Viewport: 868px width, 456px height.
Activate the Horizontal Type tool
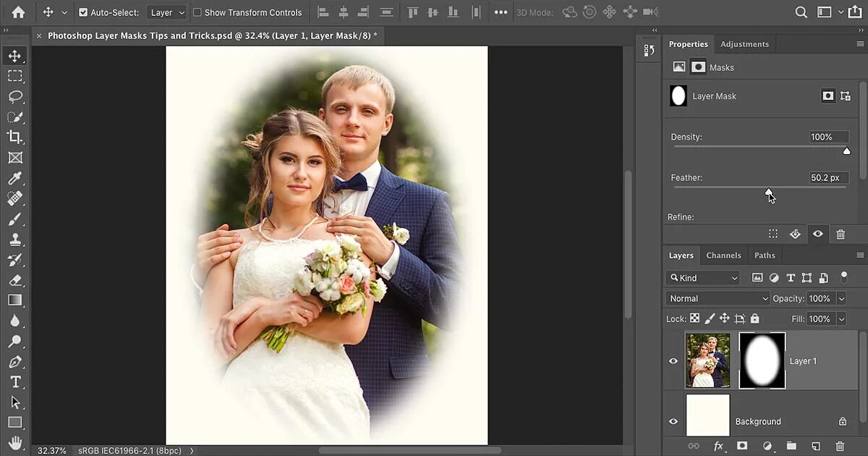point(16,381)
